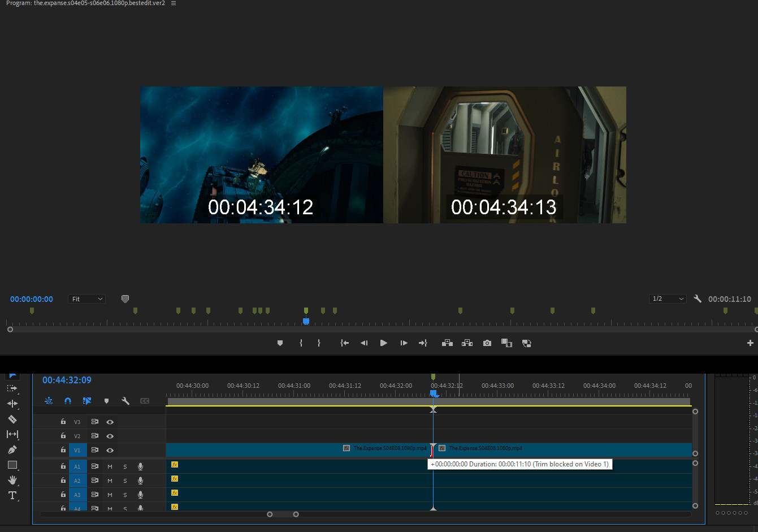
Task: Select the Razor tool
Action: point(12,419)
